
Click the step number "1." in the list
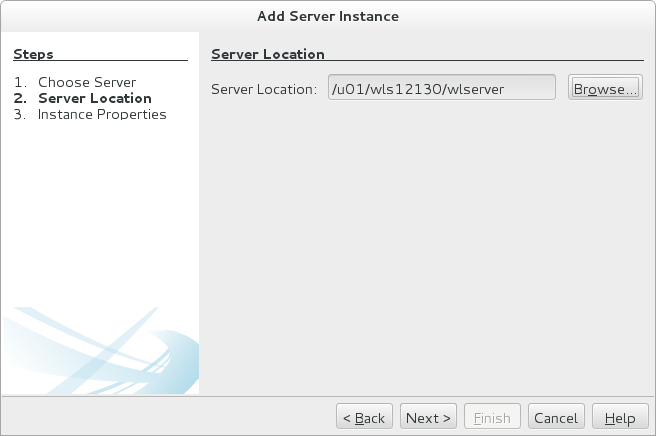(20, 82)
